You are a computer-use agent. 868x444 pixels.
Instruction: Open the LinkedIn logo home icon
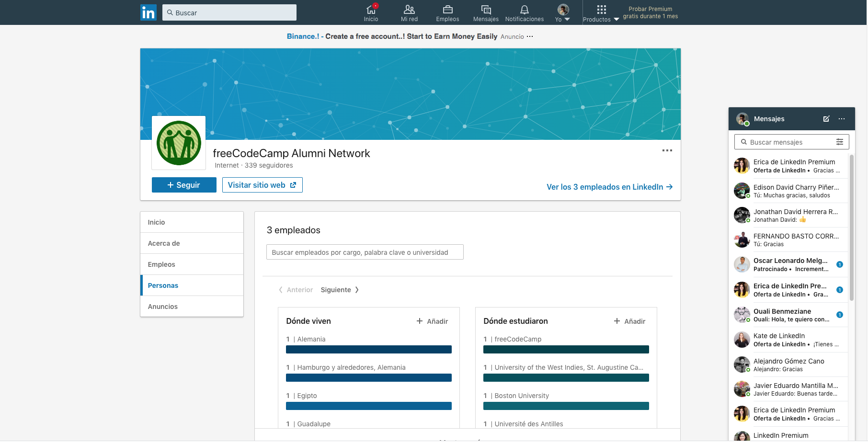click(x=148, y=12)
